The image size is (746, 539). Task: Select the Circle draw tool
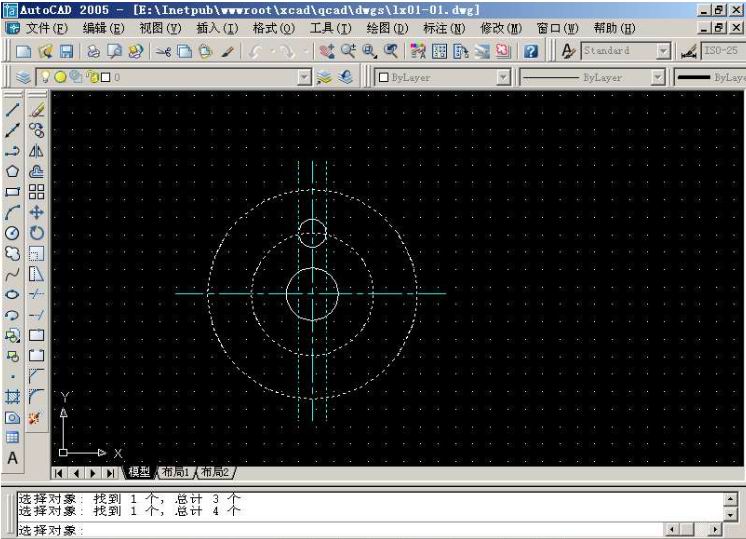click(x=12, y=233)
